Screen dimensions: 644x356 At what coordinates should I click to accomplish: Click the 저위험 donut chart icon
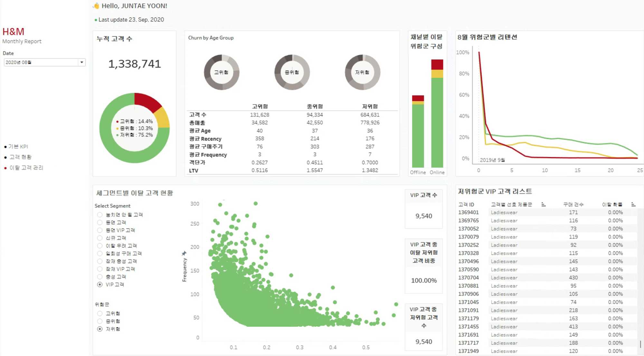363,72
